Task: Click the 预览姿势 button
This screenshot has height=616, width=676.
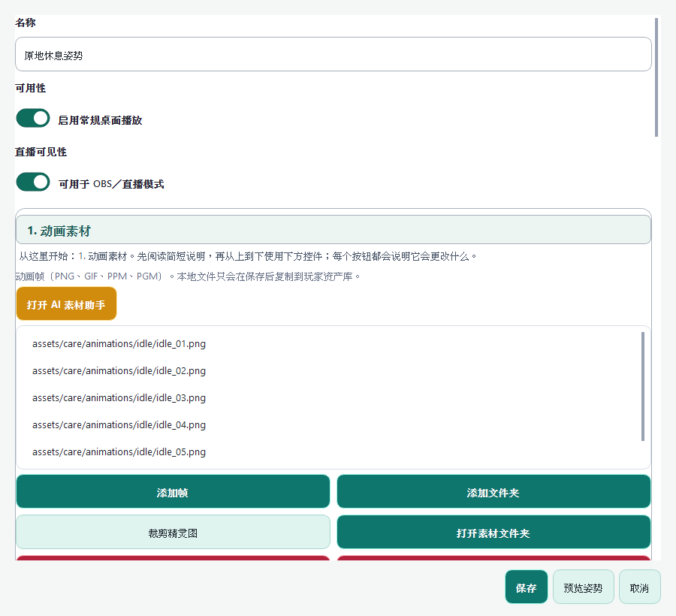Action: click(x=584, y=587)
